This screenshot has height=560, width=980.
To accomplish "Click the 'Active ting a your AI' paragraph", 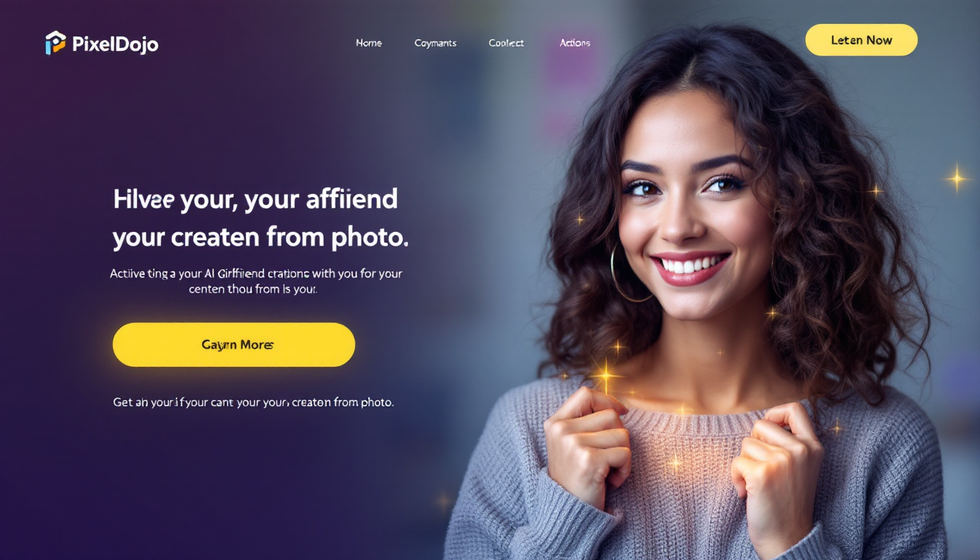I will click(256, 281).
